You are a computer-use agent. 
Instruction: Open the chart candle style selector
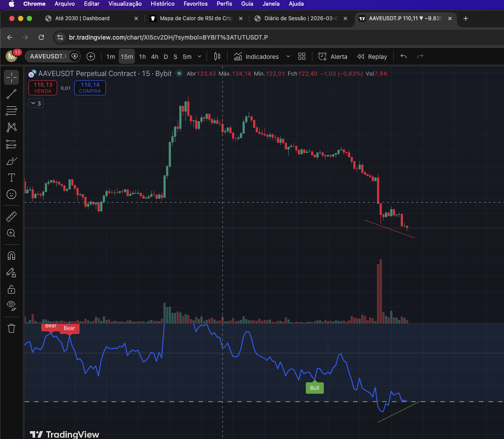pyautogui.click(x=217, y=57)
